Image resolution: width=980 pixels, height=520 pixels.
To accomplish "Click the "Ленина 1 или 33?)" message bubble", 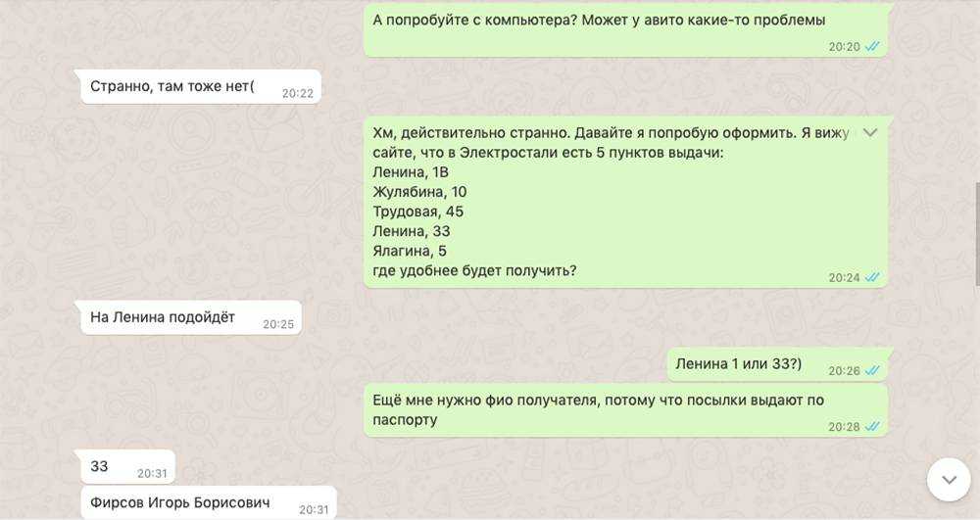I will pos(777,364).
